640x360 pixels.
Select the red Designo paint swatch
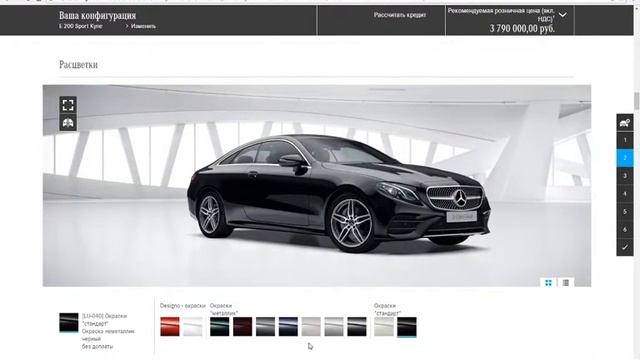170,327
